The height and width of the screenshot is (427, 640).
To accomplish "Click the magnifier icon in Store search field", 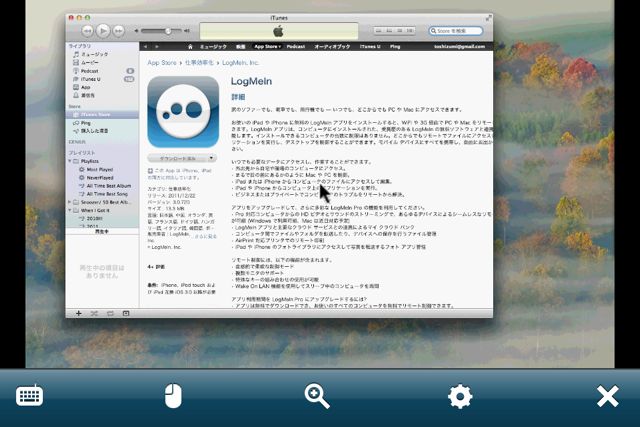I will click(x=433, y=31).
